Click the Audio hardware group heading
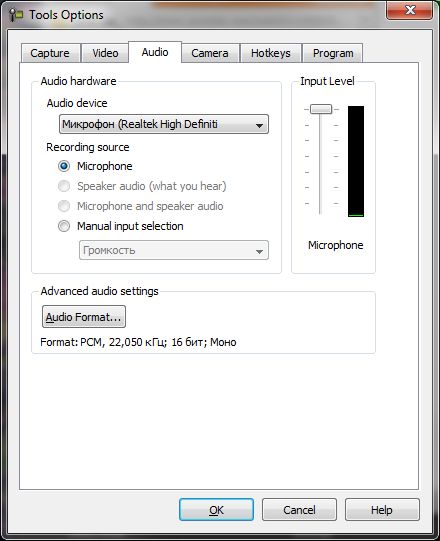Viewport: 440px width, 541px height. click(x=78, y=81)
